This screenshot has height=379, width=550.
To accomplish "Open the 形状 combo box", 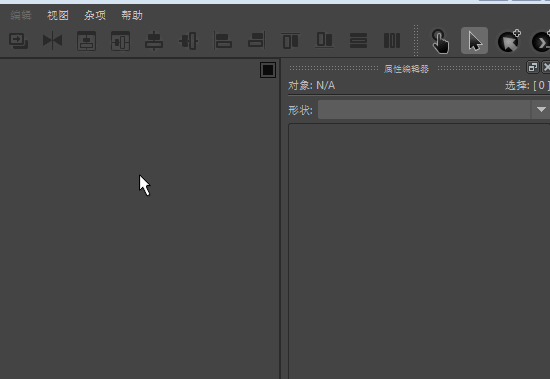I will (x=434, y=109).
